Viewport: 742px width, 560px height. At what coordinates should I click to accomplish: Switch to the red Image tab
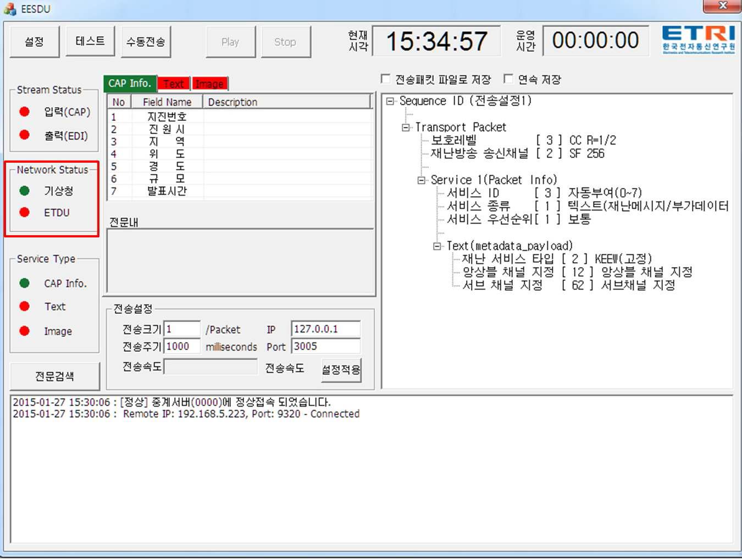(x=209, y=84)
